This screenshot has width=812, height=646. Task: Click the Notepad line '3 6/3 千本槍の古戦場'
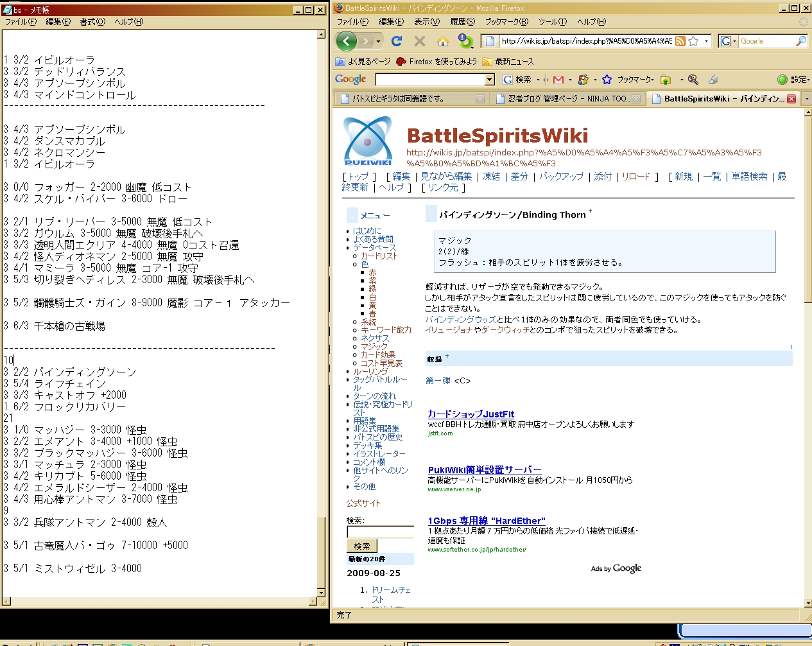pos(54,326)
